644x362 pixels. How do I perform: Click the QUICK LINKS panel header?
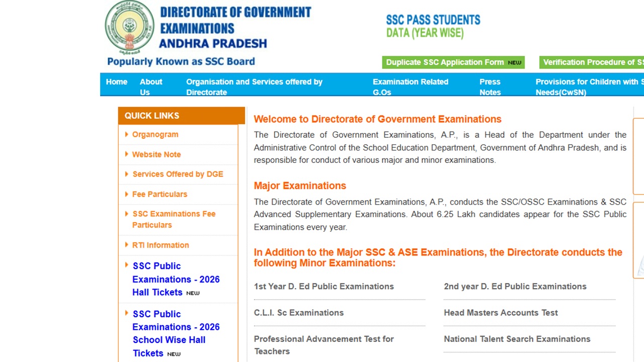151,116
